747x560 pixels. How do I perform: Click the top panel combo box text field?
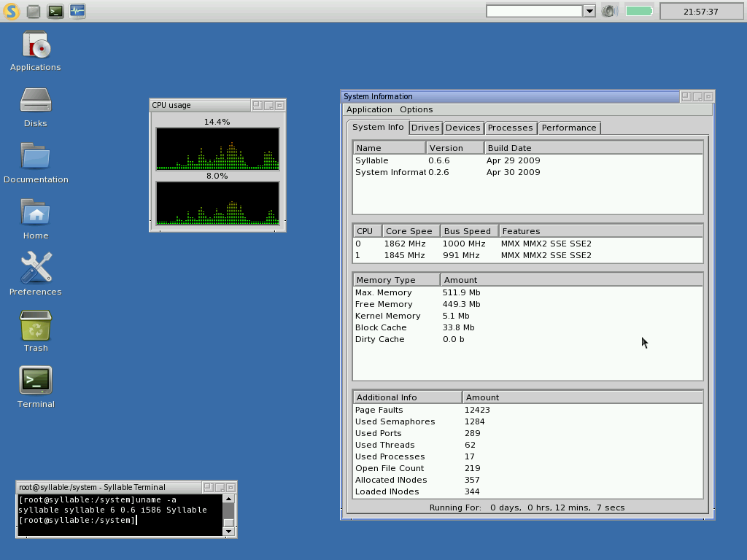click(535, 11)
